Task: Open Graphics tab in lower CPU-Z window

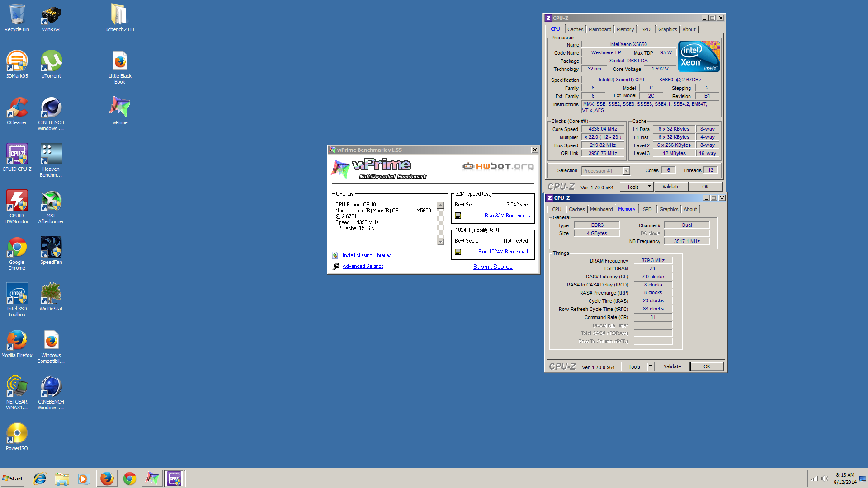Action: (669, 209)
